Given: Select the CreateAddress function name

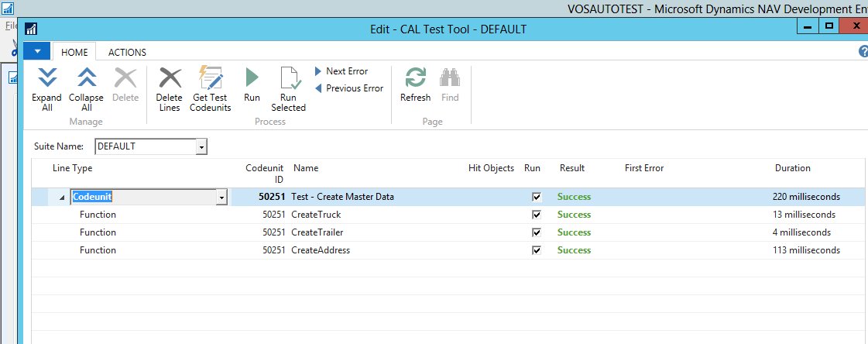Looking at the screenshot, I should 321,249.
